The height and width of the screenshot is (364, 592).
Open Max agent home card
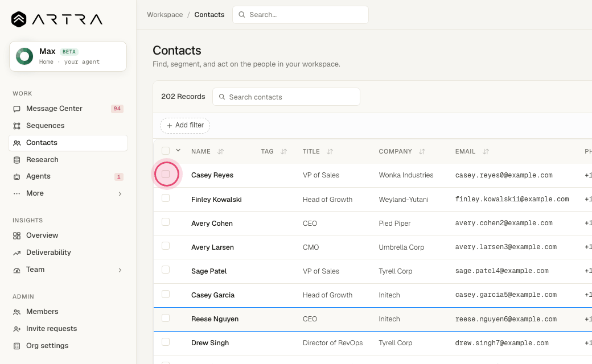tap(68, 56)
